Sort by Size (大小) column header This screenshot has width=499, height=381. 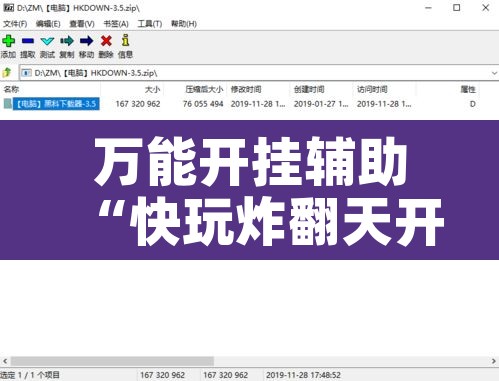132,89
